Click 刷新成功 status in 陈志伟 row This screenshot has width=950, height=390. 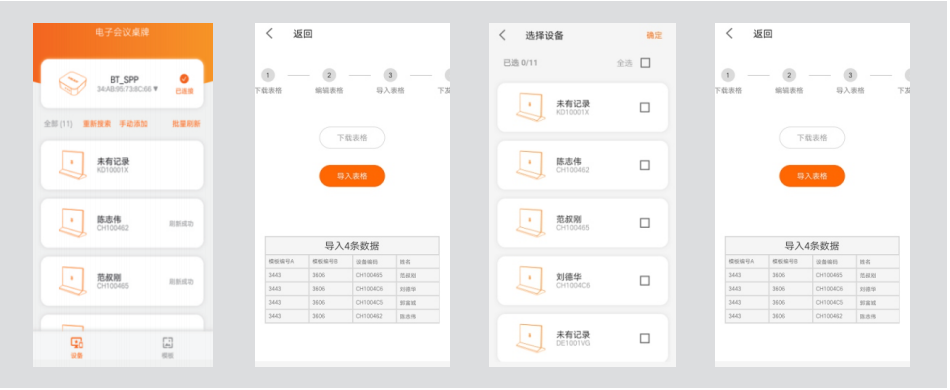[x=181, y=223]
